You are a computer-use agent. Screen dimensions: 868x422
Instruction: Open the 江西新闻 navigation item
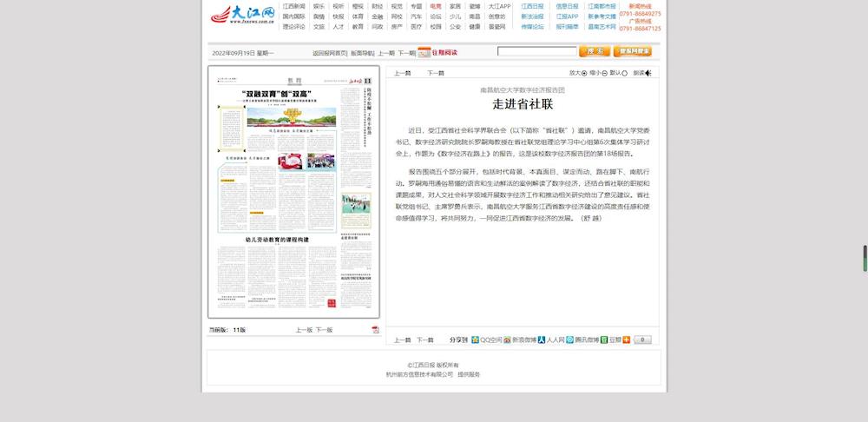coord(293,6)
